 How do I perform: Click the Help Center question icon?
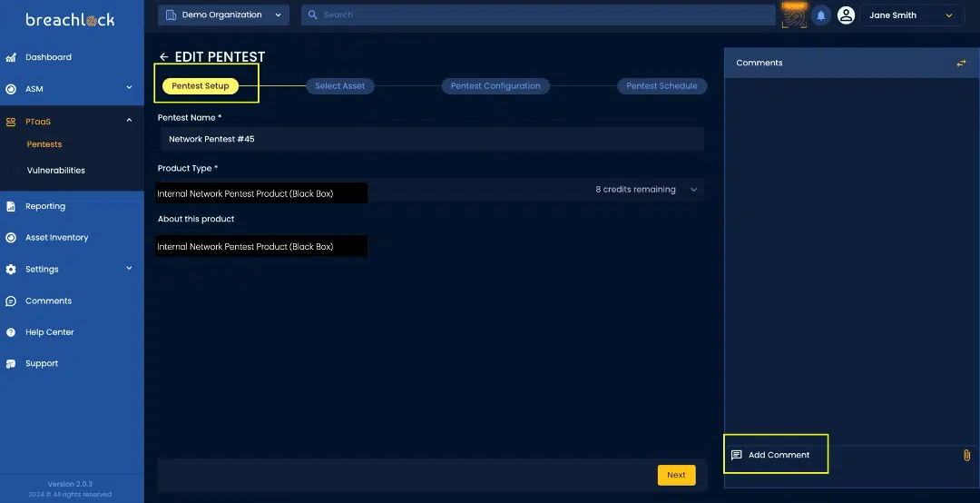pyautogui.click(x=11, y=332)
